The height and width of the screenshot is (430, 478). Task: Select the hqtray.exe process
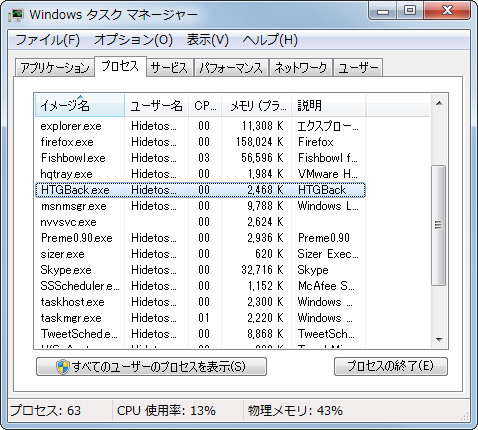coord(200,174)
